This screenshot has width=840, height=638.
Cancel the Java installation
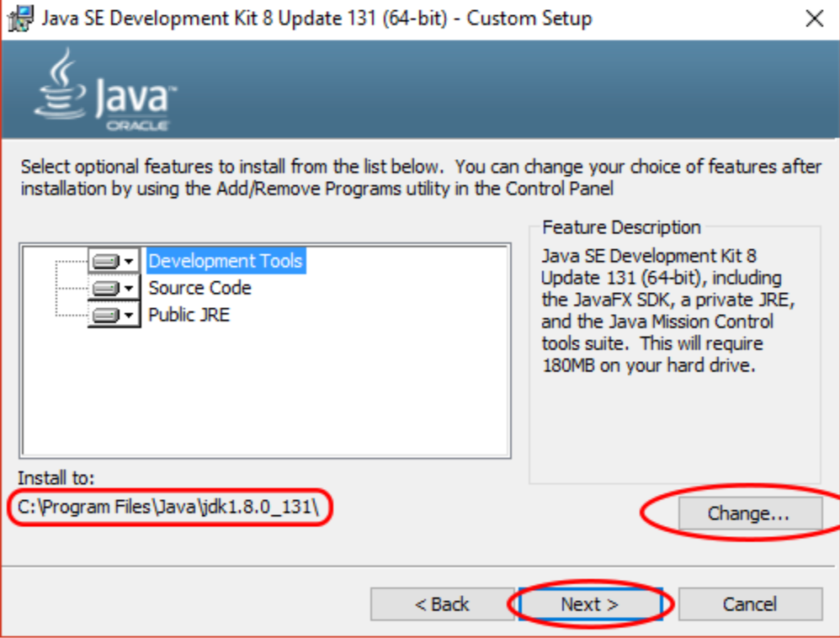click(x=750, y=604)
